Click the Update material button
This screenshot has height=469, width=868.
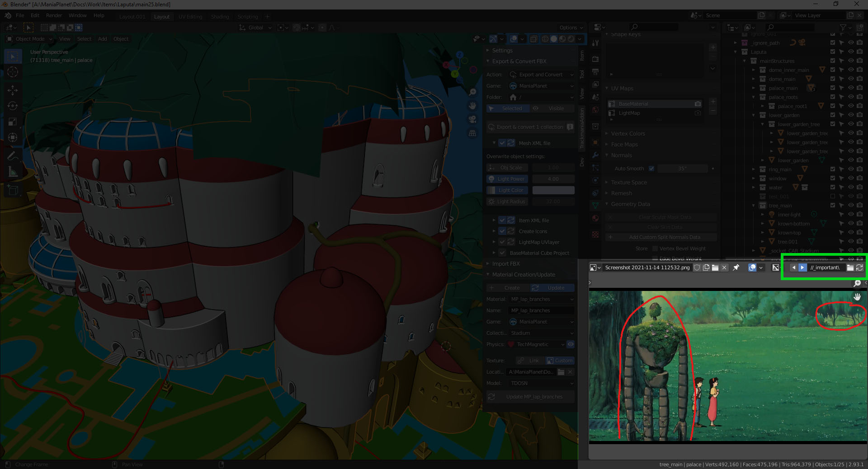tap(552, 288)
